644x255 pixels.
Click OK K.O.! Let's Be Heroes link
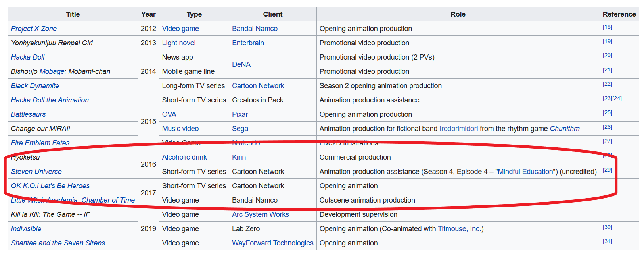click(x=50, y=186)
